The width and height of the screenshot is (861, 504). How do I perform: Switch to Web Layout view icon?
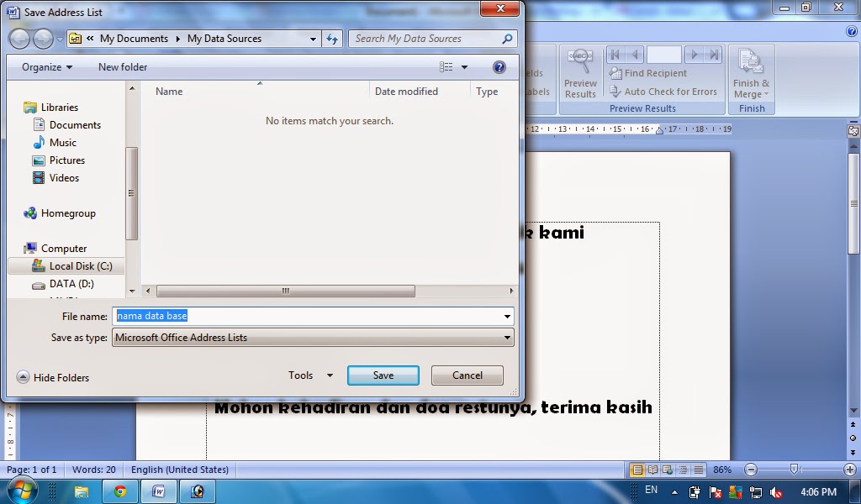pyautogui.click(x=666, y=470)
